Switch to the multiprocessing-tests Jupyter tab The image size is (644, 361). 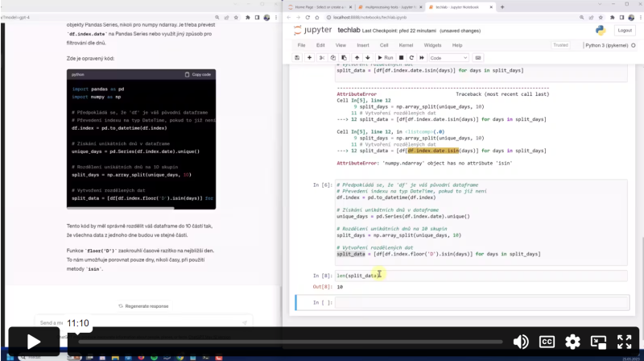(x=390, y=7)
